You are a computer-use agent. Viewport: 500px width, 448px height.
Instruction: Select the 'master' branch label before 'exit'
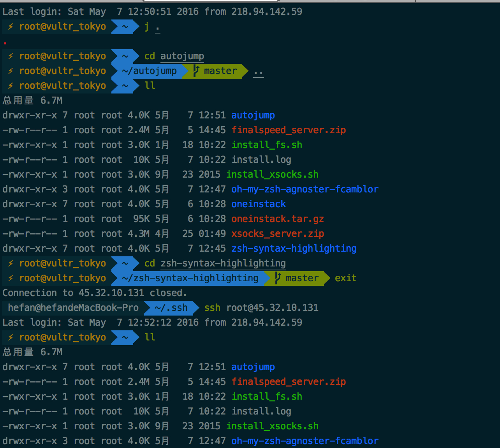tap(302, 278)
